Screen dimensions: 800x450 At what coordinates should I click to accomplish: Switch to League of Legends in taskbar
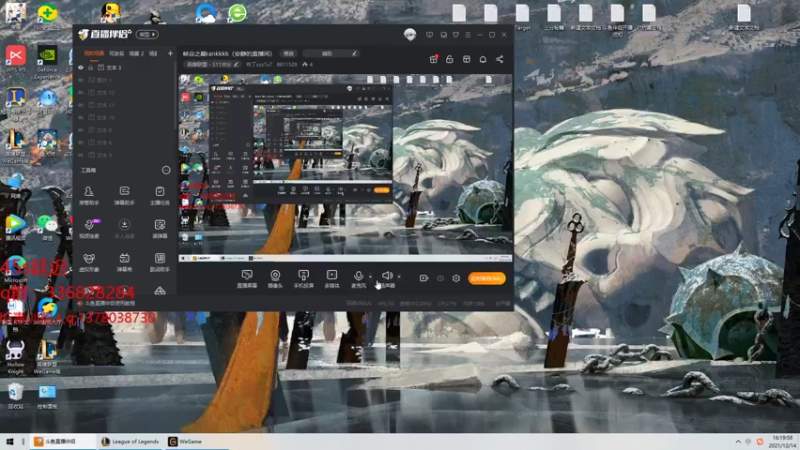(x=130, y=442)
